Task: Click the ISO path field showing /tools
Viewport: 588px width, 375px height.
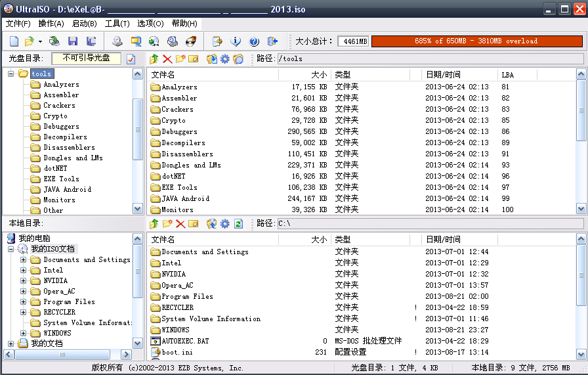Action: [430, 59]
